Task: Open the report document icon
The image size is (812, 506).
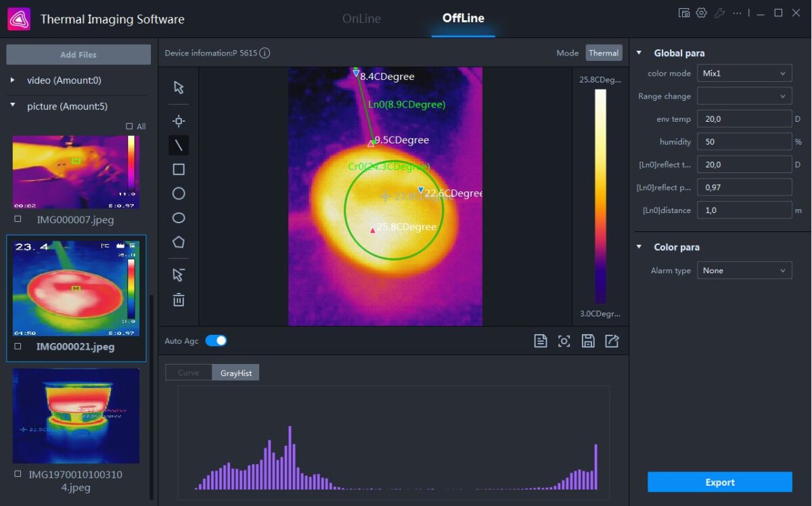Action: (540, 341)
